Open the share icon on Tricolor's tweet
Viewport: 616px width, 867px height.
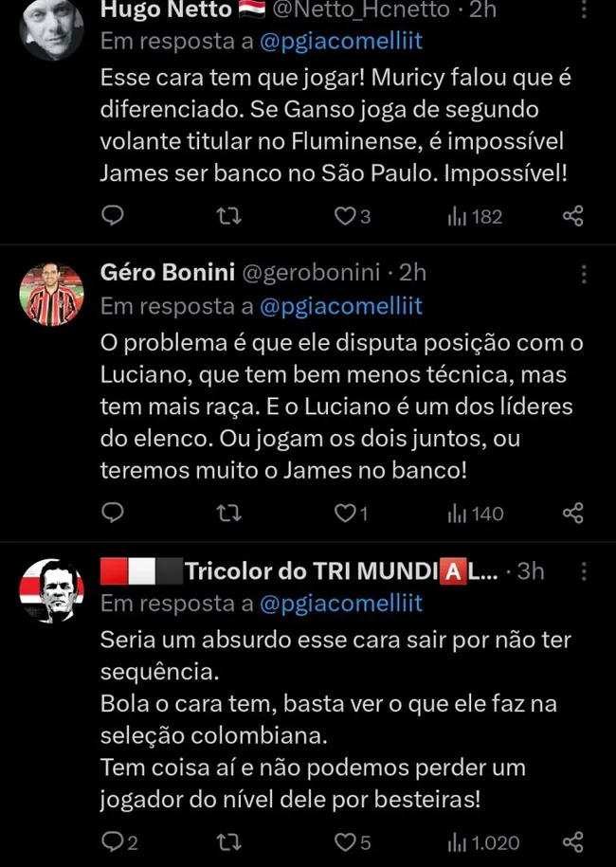point(572,841)
